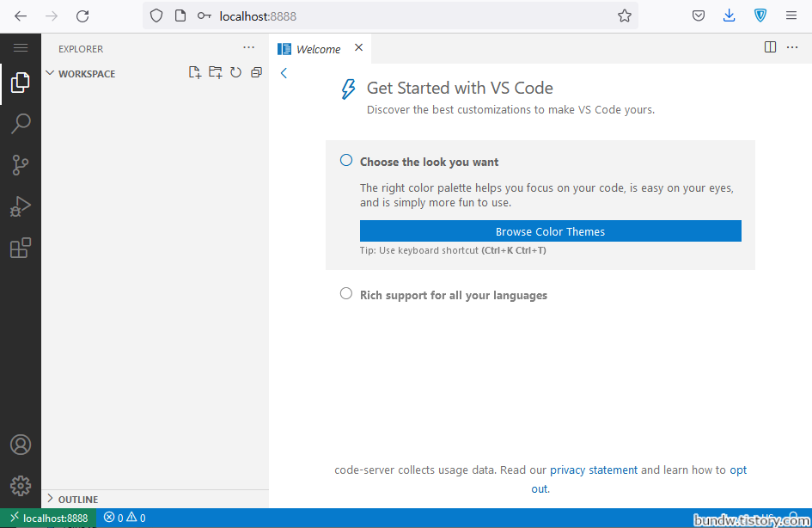Open the Extensions view
Screen dimensions: 812x528
point(21,248)
